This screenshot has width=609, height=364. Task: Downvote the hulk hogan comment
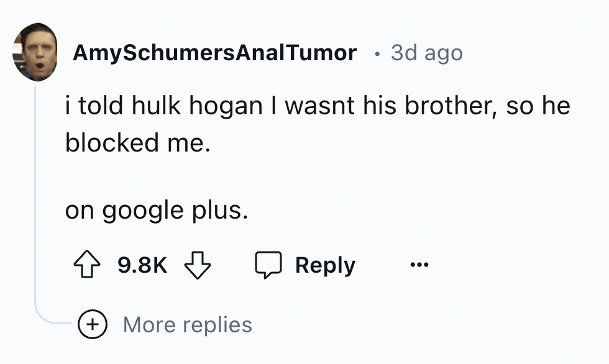(x=198, y=265)
